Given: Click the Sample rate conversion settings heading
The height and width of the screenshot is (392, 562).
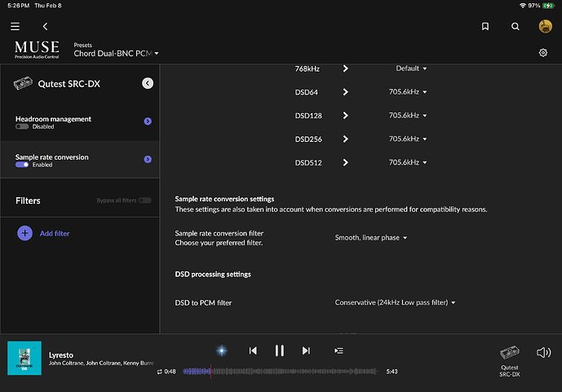Looking at the screenshot, I should click(x=224, y=199).
